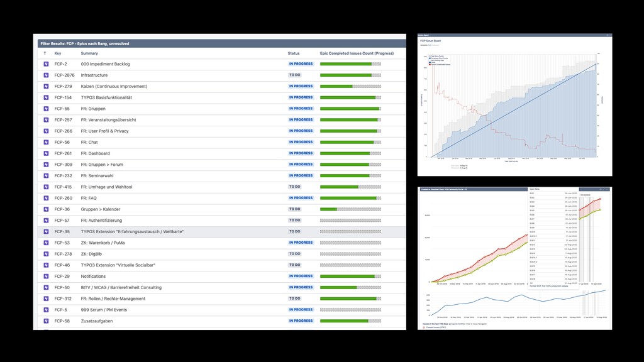
Task: Click the epic icon for FCP-2
Action: 46,64
